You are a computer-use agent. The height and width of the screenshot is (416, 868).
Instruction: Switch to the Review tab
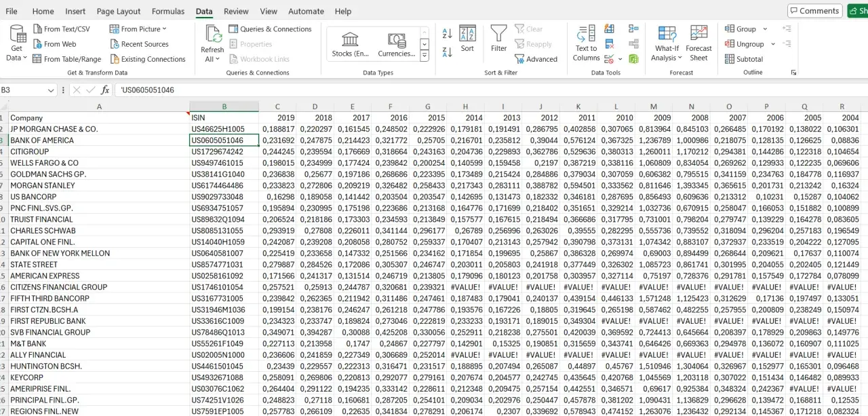point(236,11)
